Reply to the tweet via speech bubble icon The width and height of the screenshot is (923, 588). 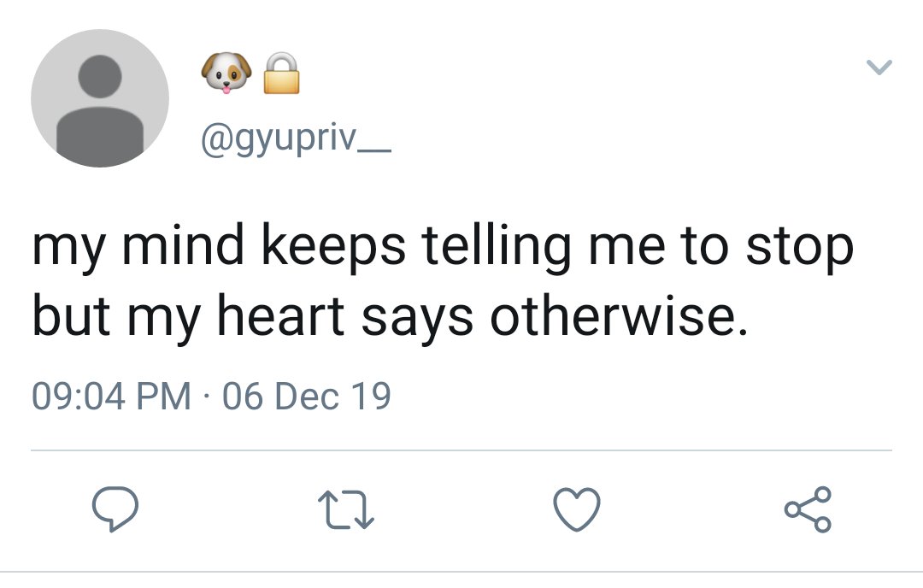click(115, 509)
